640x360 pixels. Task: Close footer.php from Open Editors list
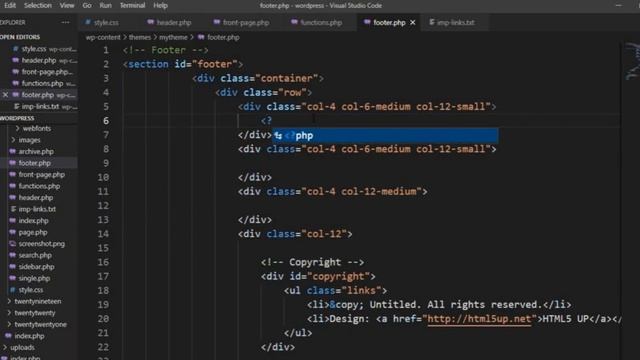tap(5, 95)
